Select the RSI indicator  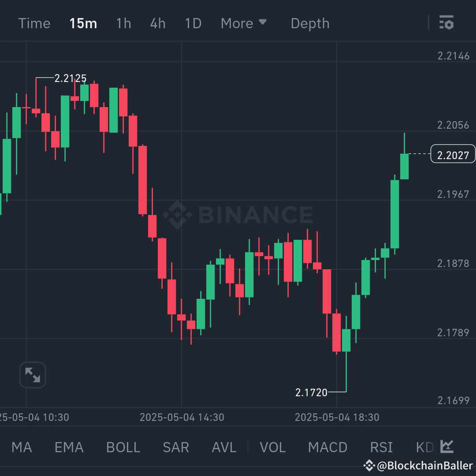(381, 447)
